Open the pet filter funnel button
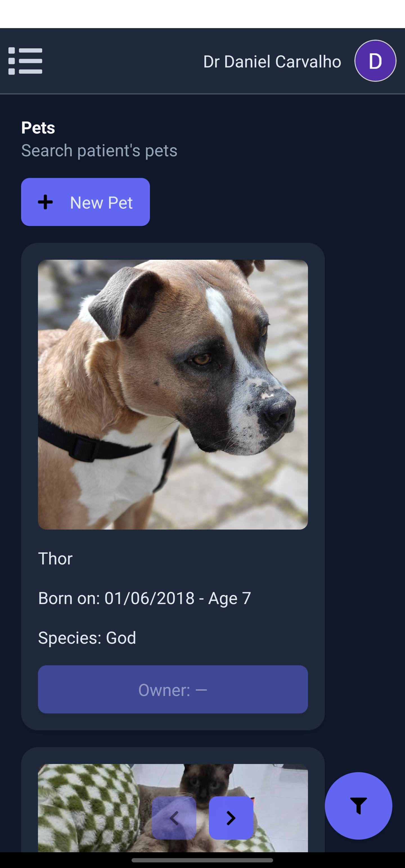The width and height of the screenshot is (405, 868). click(x=358, y=806)
